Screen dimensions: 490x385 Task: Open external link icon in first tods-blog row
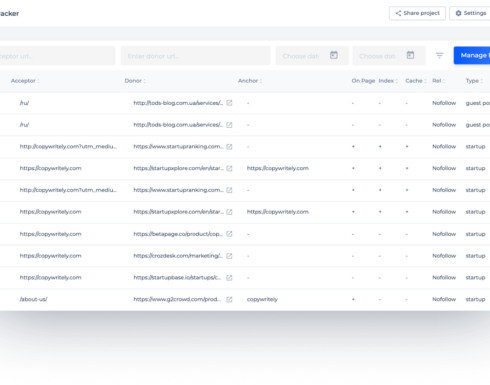coord(229,103)
